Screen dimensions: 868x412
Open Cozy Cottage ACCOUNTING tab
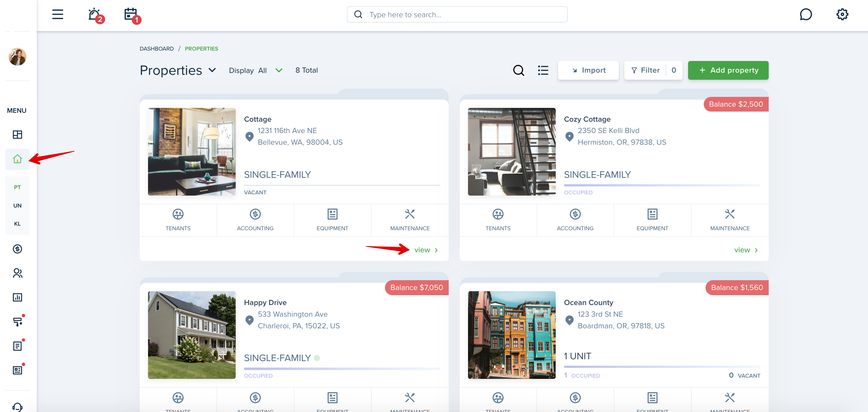click(575, 220)
